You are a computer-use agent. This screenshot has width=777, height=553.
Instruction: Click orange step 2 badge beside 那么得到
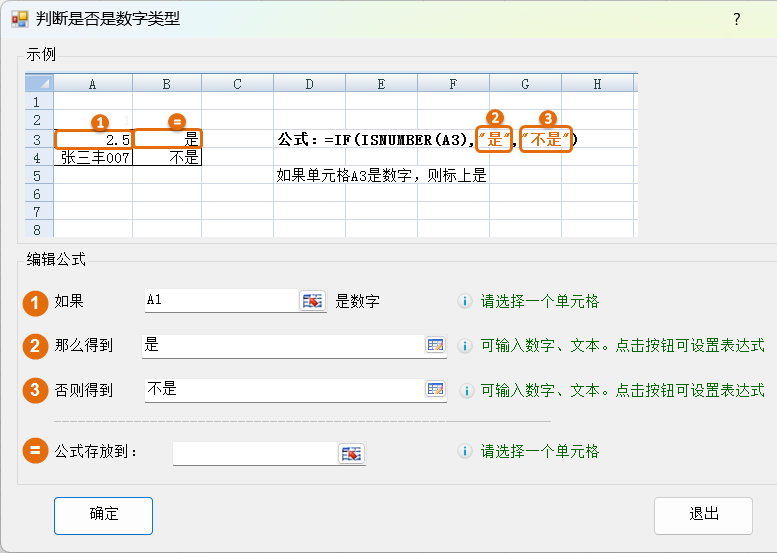point(36,346)
